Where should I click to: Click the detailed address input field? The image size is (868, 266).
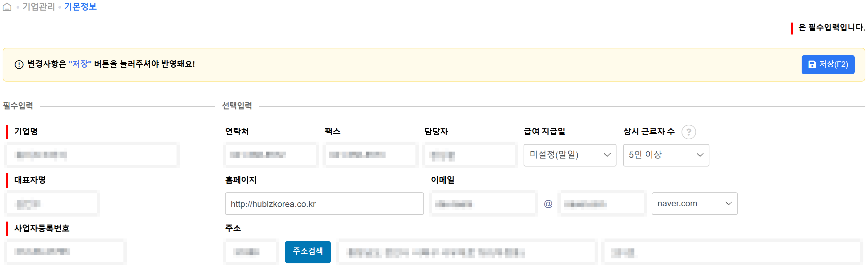pyautogui.click(x=732, y=251)
